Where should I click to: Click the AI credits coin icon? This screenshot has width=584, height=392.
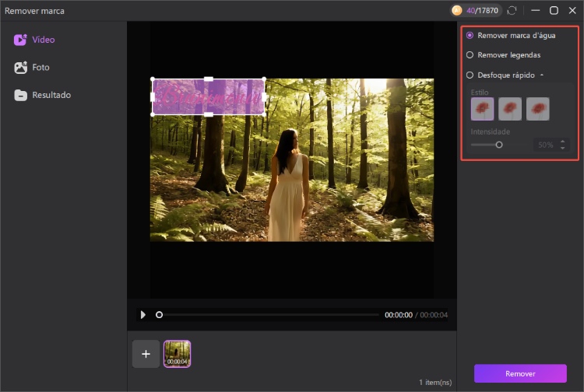pyautogui.click(x=456, y=10)
